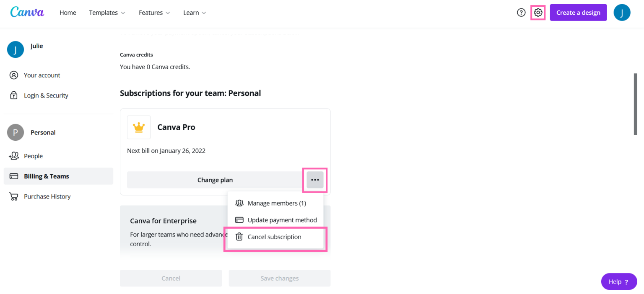
Task: Click the Cancel subscription trash icon
Action: (239, 237)
